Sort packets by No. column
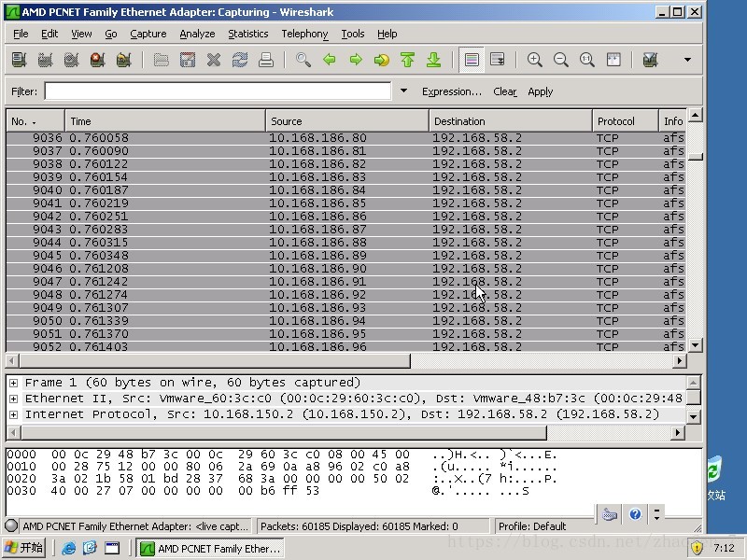 pyautogui.click(x=35, y=121)
